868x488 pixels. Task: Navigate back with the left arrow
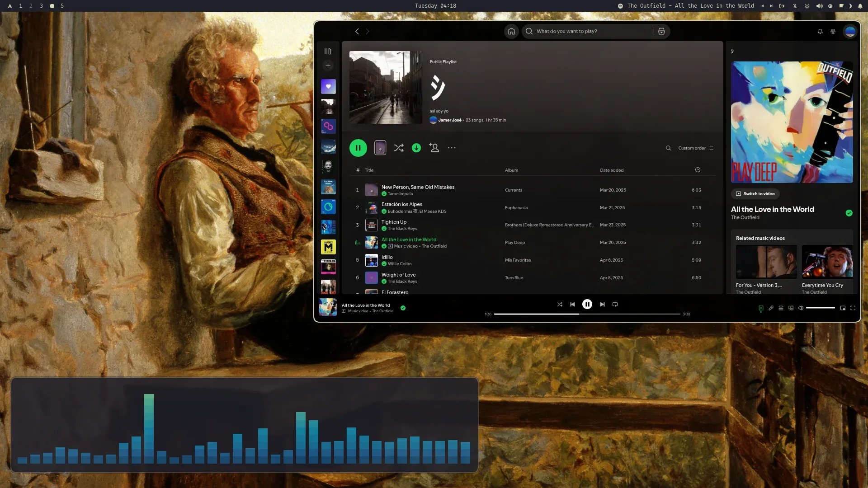[357, 31]
